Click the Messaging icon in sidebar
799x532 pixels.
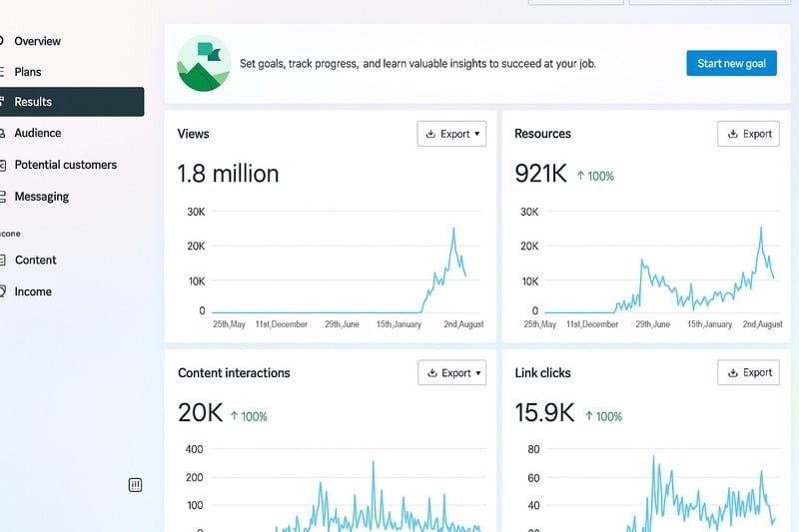point(2,197)
